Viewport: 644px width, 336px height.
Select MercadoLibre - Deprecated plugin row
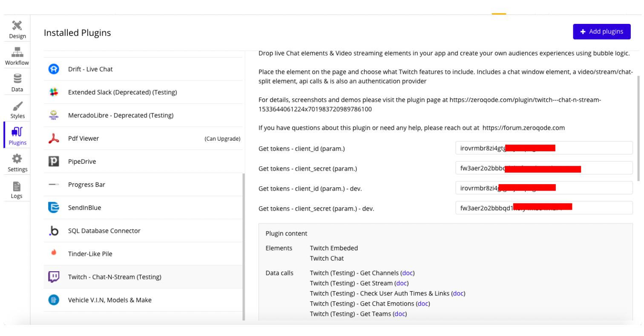click(x=143, y=115)
